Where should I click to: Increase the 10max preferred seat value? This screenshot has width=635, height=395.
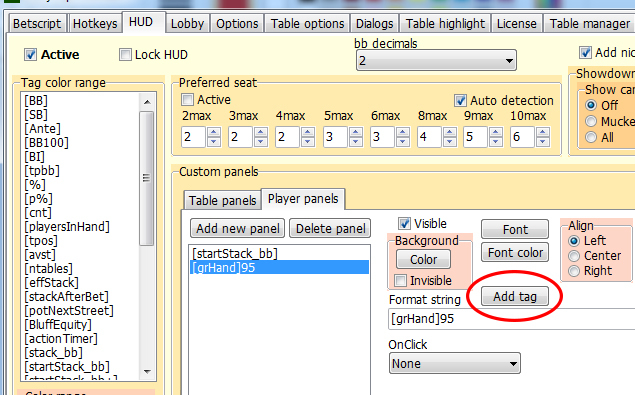[x=543, y=132]
